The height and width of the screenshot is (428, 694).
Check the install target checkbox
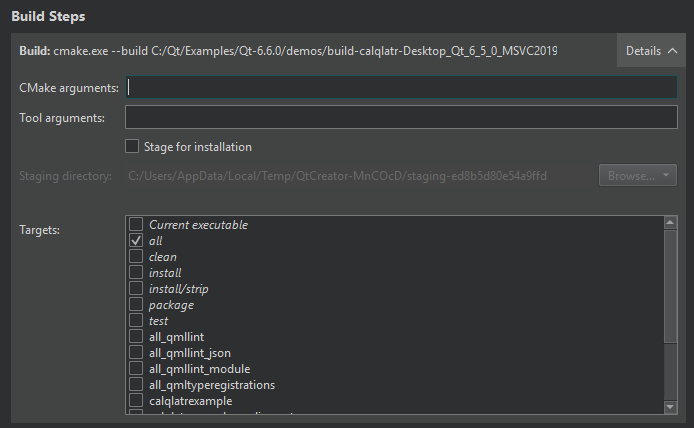tap(136, 273)
